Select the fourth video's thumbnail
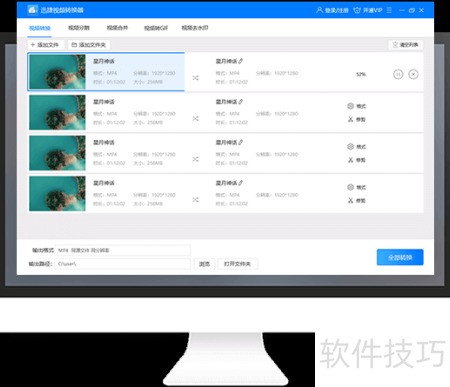The image size is (450, 387). tap(57, 194)
